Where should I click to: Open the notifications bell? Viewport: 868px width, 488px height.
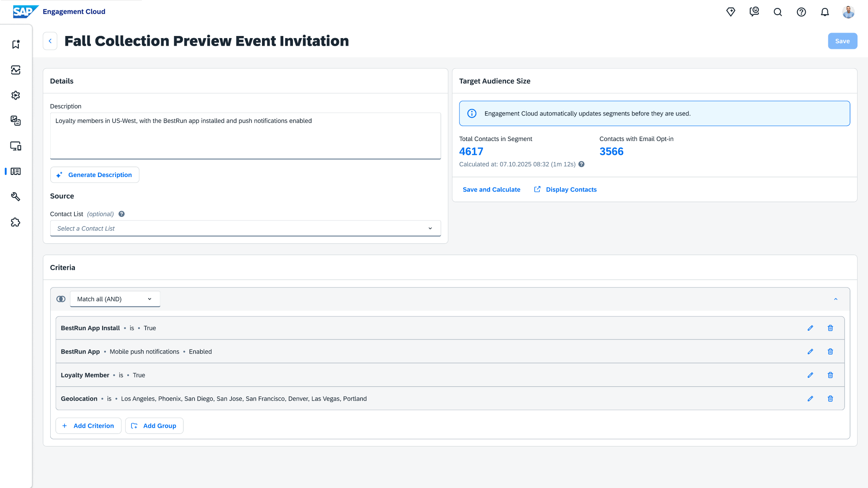point(824,12)
